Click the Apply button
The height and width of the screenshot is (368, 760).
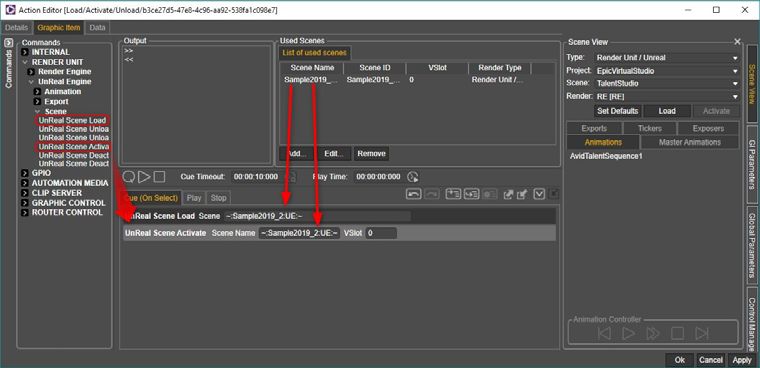(x=742, y=360)
